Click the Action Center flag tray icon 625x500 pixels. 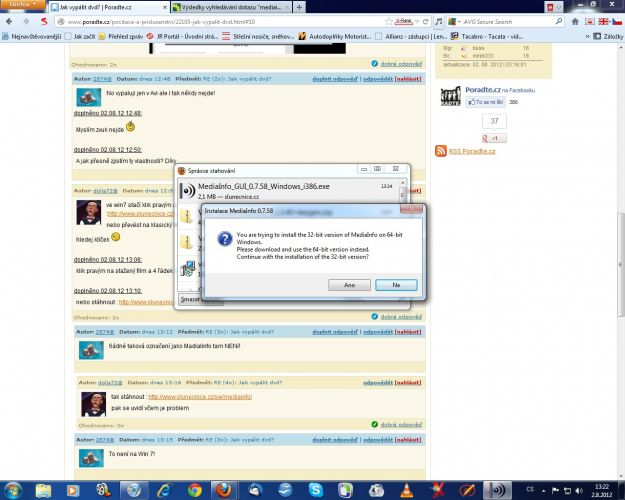coord(555,490)
